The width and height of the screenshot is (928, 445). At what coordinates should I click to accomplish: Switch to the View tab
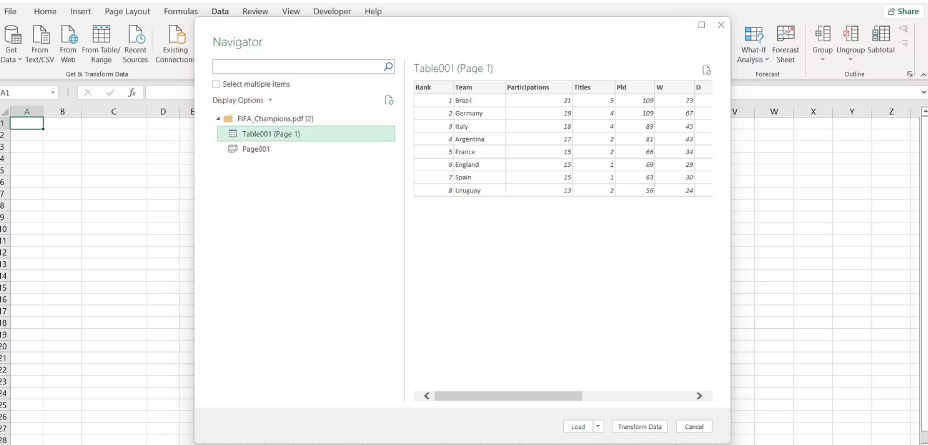291,11
